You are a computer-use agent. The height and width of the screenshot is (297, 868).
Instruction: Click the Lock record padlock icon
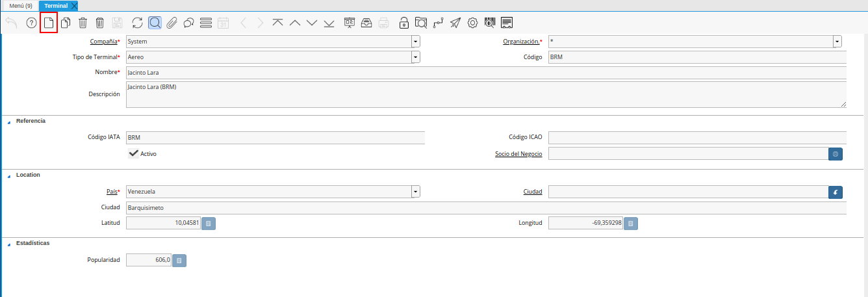(x=404, y=23)
